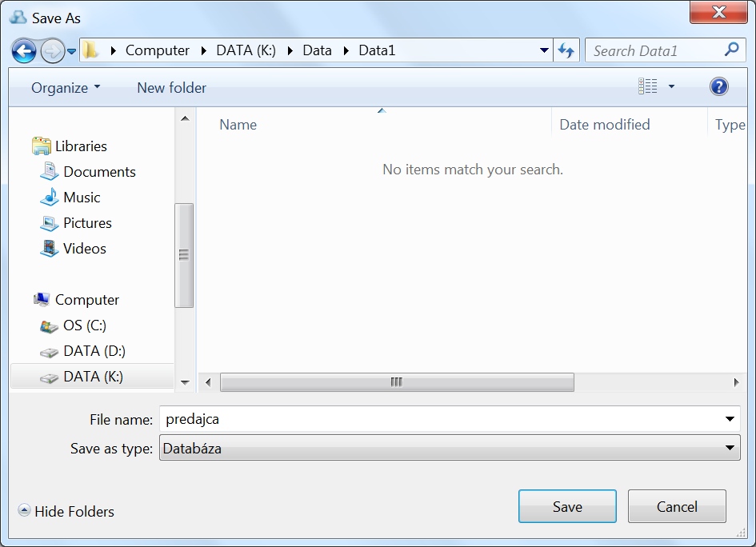Click the change view icon
Viewport: 756px width, 547px height.
647,87
